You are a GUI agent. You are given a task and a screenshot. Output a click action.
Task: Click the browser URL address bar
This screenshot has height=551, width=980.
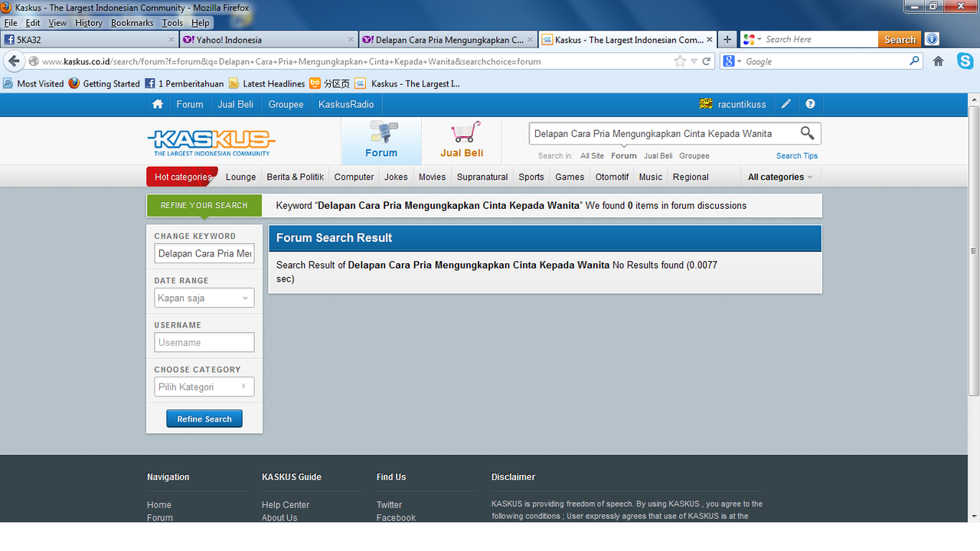(x=356, y=61)
